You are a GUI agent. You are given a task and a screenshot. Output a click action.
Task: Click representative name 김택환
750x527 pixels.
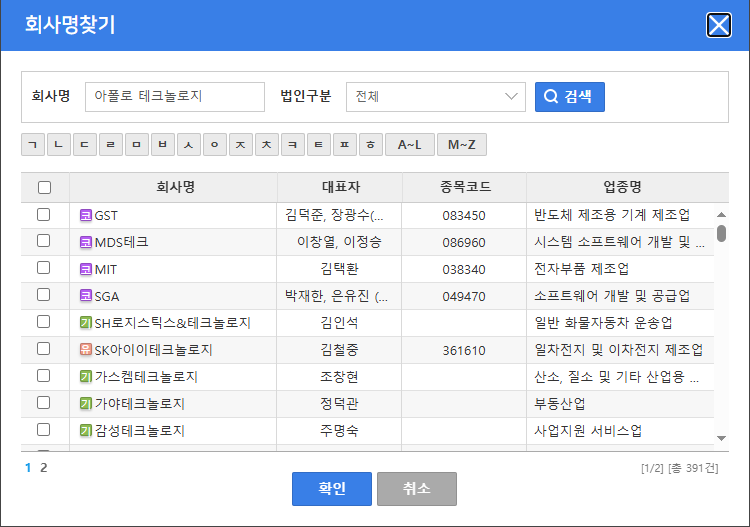tap(339, 269)
